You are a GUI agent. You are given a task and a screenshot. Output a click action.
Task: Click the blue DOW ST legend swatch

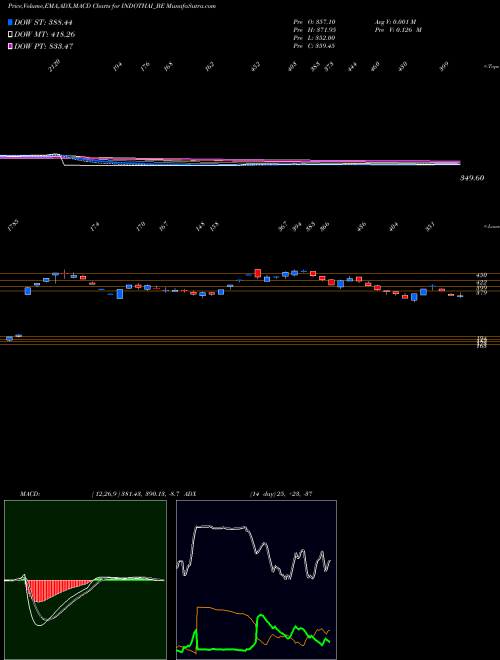(10, 22)
